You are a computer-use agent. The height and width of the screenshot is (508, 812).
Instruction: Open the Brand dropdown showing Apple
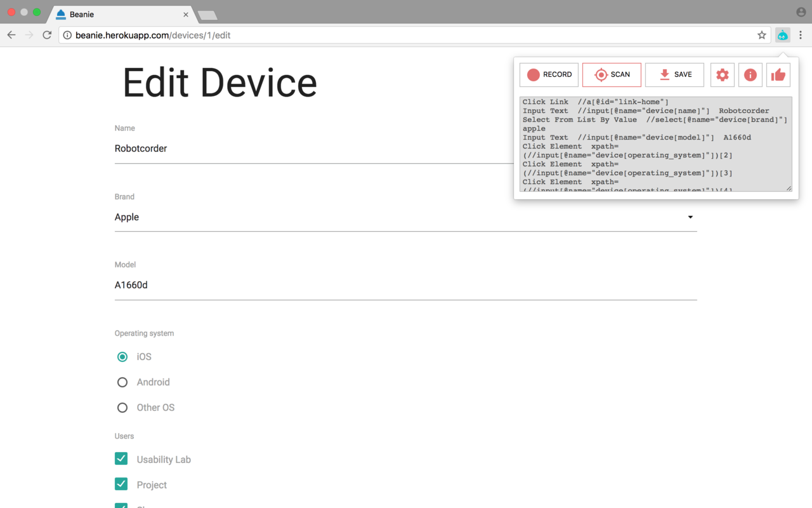(x=406, y=217)
